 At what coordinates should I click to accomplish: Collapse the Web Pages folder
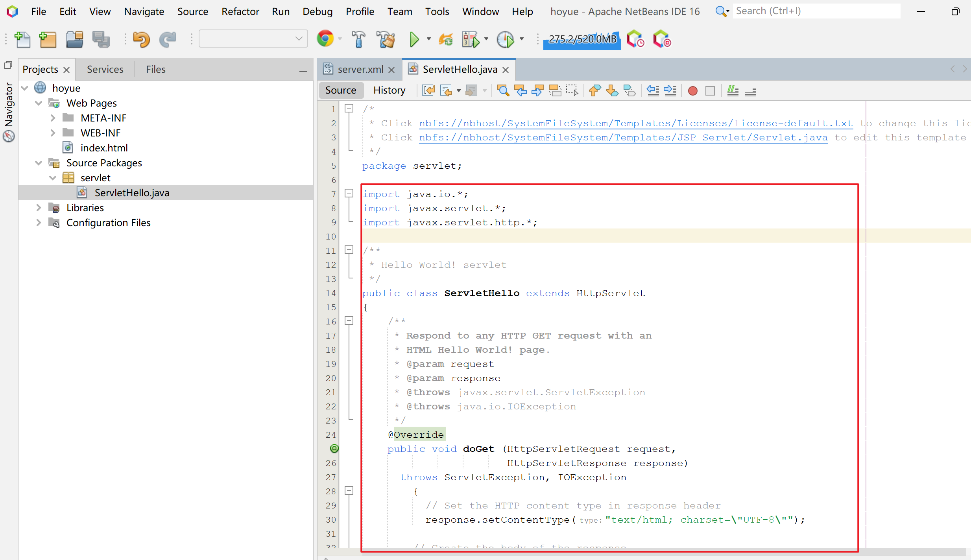[x=39, y=103]
